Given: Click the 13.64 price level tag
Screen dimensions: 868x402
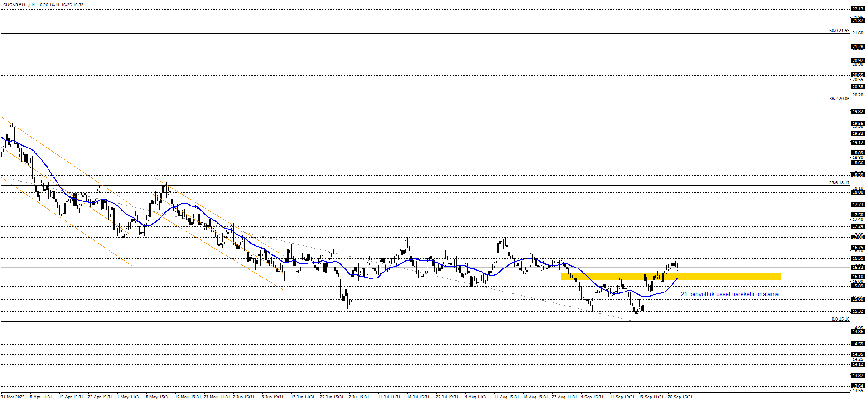Looking at the screenshot, I should (x=858, y=386).
